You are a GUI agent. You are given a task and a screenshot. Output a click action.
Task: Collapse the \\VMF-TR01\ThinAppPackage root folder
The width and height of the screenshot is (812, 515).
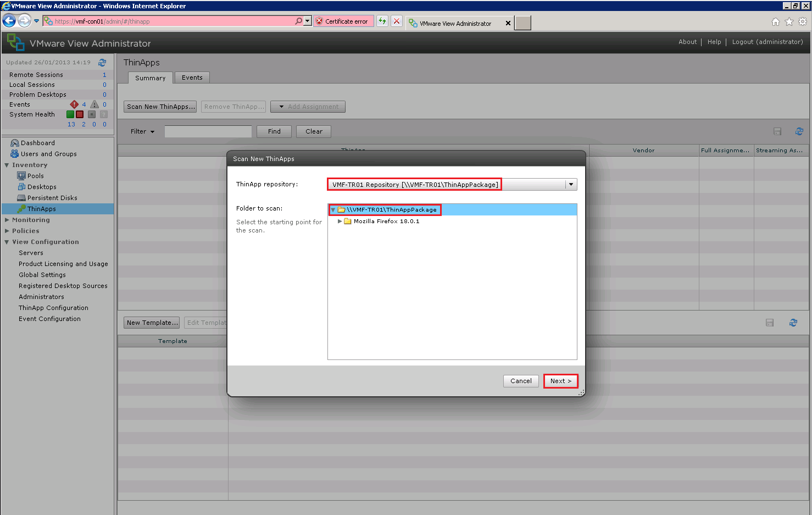pos(333,210)
